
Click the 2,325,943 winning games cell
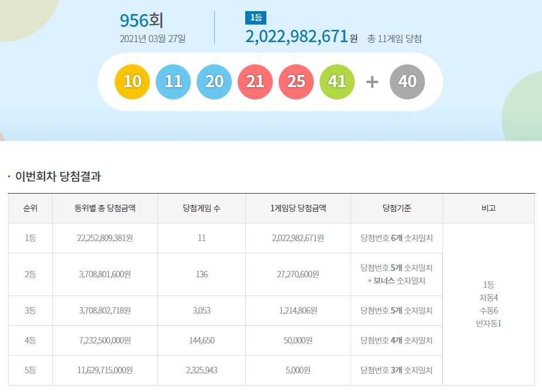(201, 370)
